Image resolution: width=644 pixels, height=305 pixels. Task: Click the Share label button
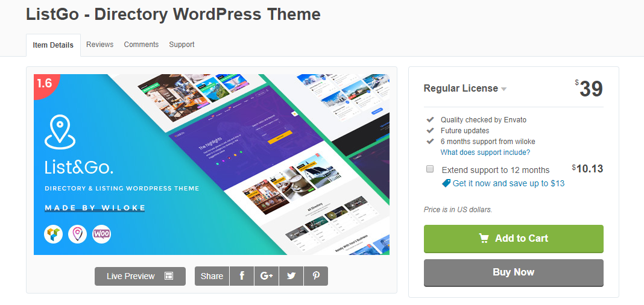click(212, 276)
